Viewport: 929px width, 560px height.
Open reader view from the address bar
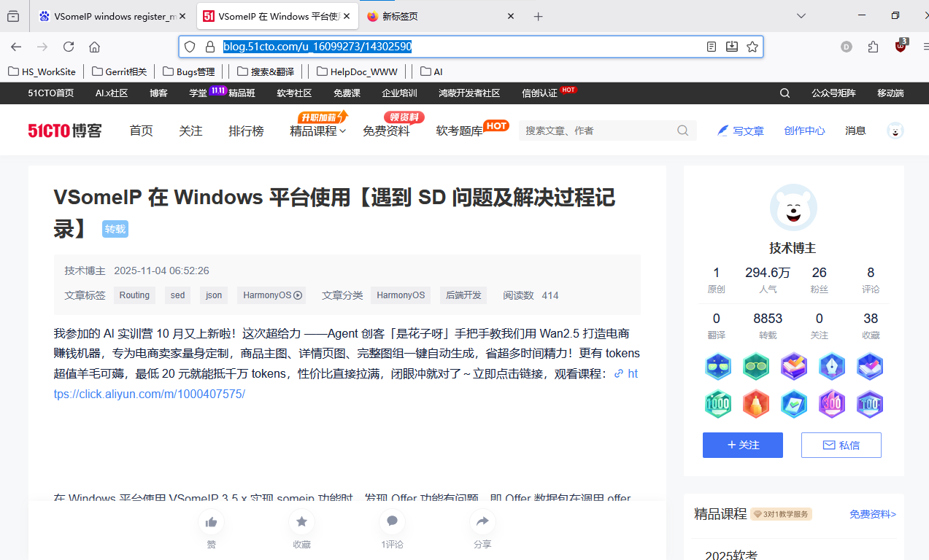click(x=711, y=47)
